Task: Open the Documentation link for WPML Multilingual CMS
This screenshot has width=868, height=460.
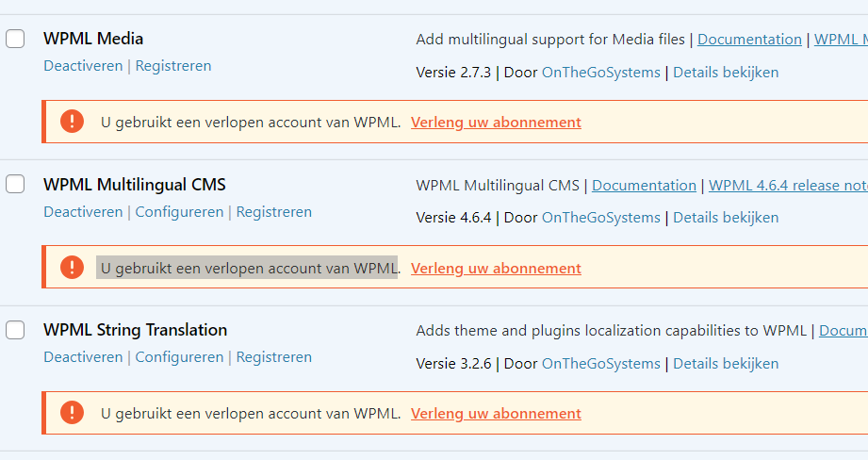Action: pos(644,186)
